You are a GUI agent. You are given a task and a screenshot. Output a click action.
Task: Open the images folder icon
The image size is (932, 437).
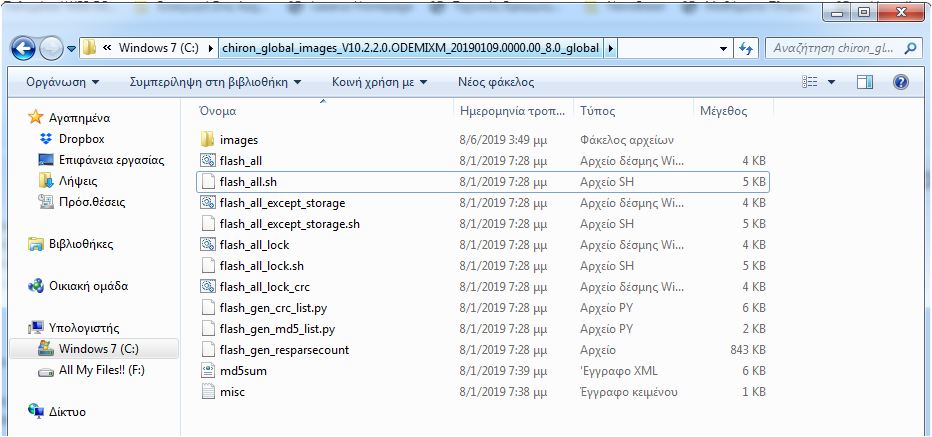point(208,140)
